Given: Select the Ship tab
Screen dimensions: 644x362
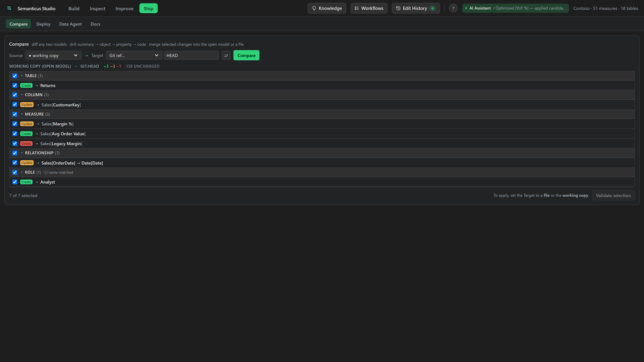Looking at the screenshot, I should point(149,8).
